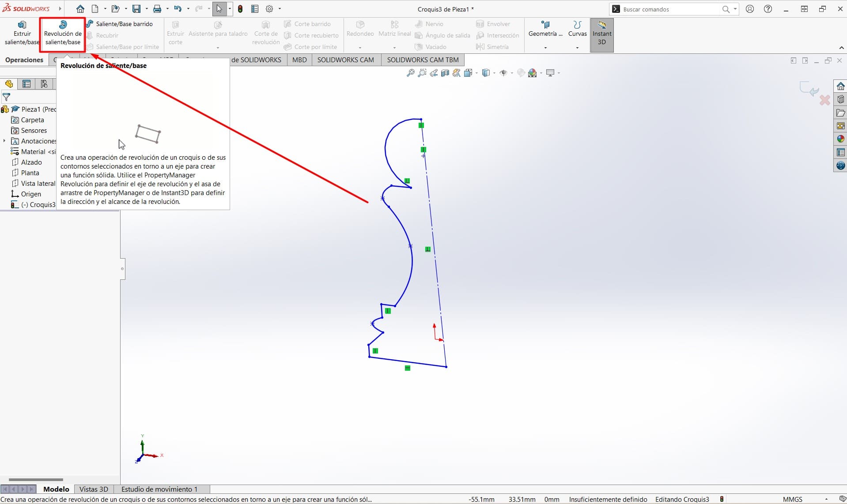Viewport: 847px width, 504px height.
Task: Open Vistas 3D bottom tab
Action: pyautogui.click(x=94, y=489)
